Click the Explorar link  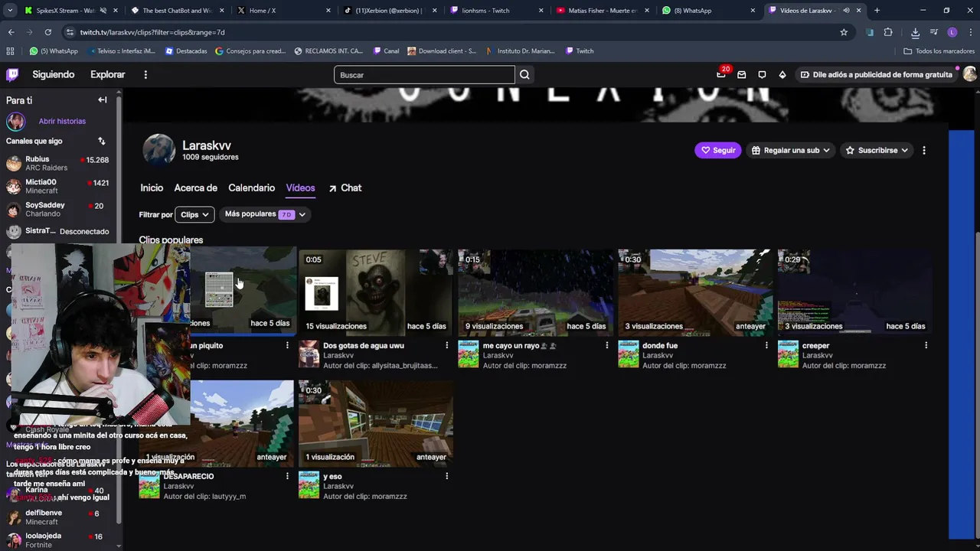pyautogui.click(x=107, y=74)
